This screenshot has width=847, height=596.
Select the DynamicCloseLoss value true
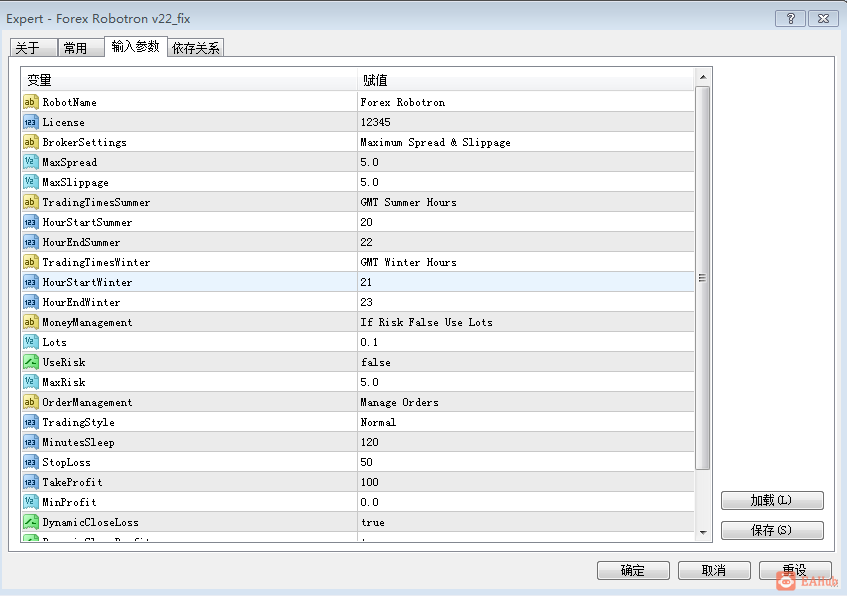(373, 523)
